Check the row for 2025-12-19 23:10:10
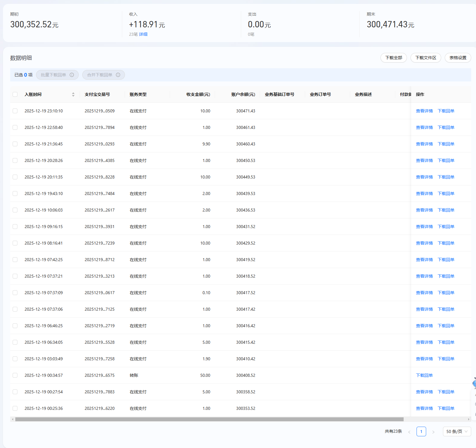 [15, 111]
